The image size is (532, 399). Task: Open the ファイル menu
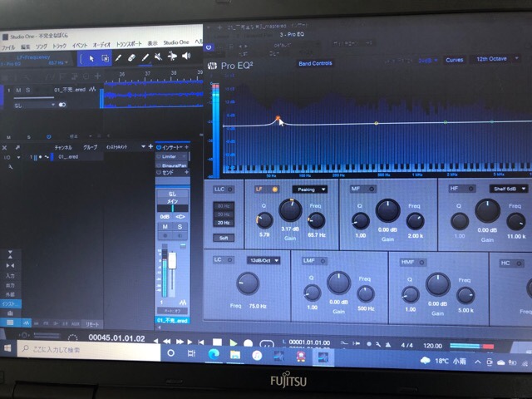8,47
